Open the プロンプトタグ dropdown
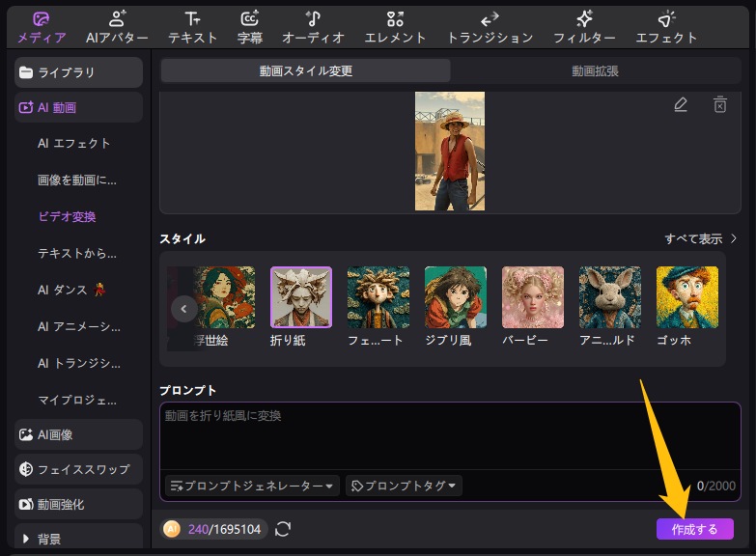Viewport: 756px width, 556px height. coord(404,486)
